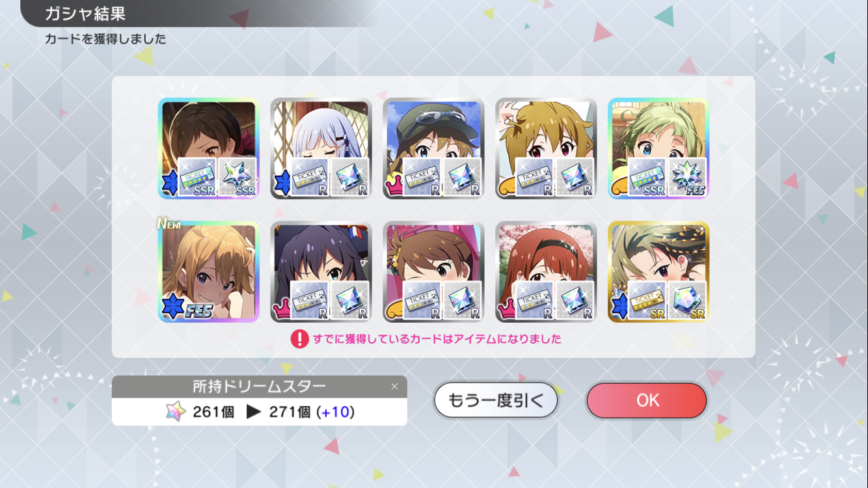Close the 所持ドリームスター panel

pos(394,386)
